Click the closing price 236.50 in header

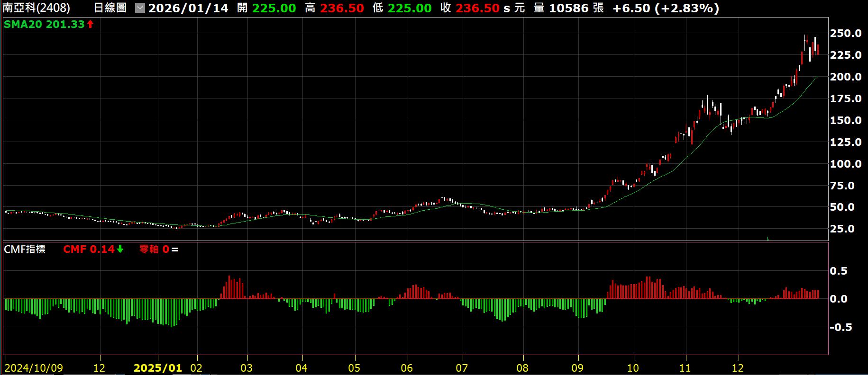click(x=477, y=8)
